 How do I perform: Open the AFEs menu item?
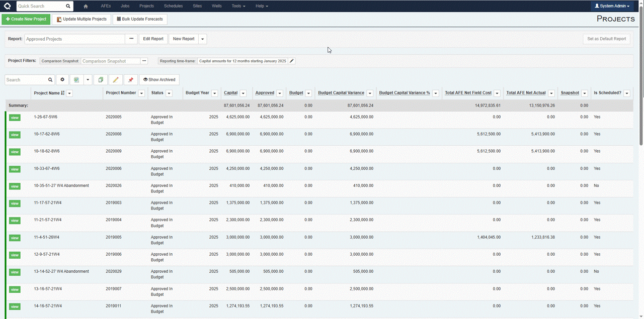click(106, 6)
